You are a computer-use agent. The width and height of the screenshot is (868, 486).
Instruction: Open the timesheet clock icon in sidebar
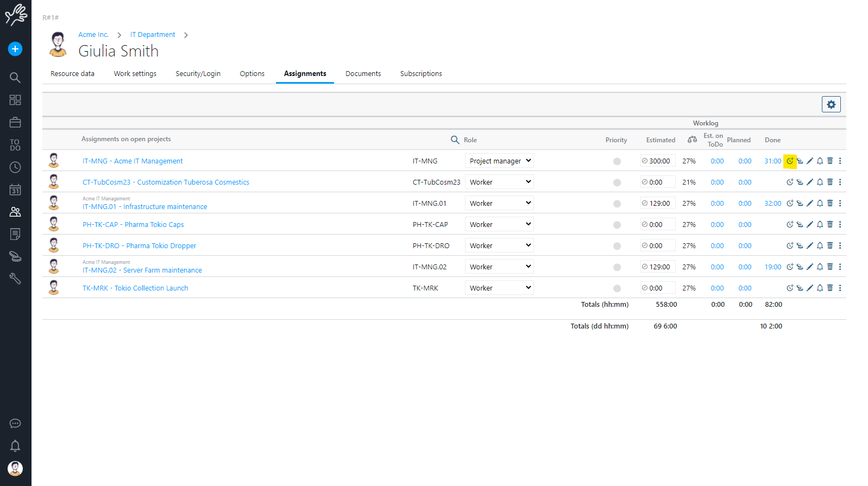(15, 167)
